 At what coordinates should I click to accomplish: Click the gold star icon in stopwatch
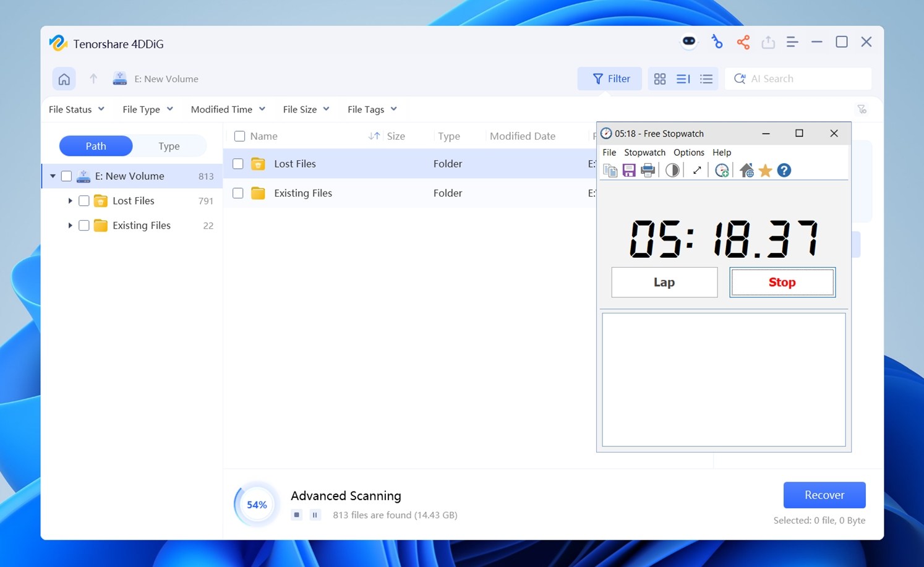click(765, 171)
